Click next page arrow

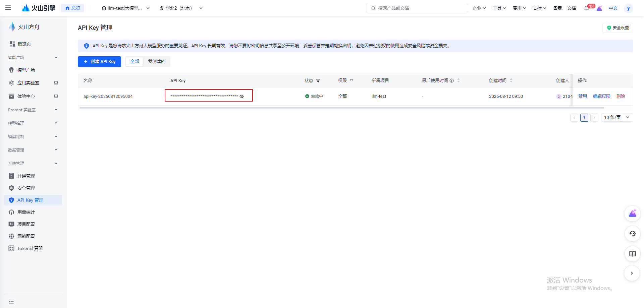pyautogui.click(x=594, y=118)
